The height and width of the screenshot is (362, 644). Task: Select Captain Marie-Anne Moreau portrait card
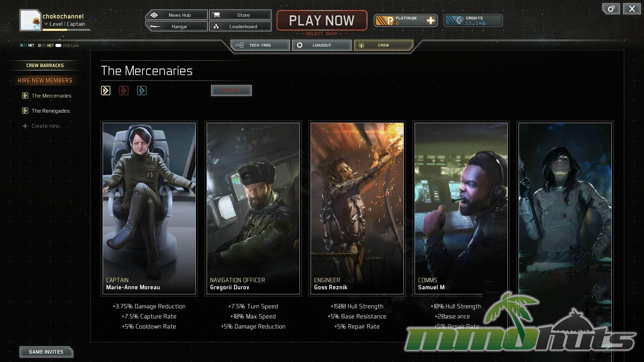coord(149,208)
